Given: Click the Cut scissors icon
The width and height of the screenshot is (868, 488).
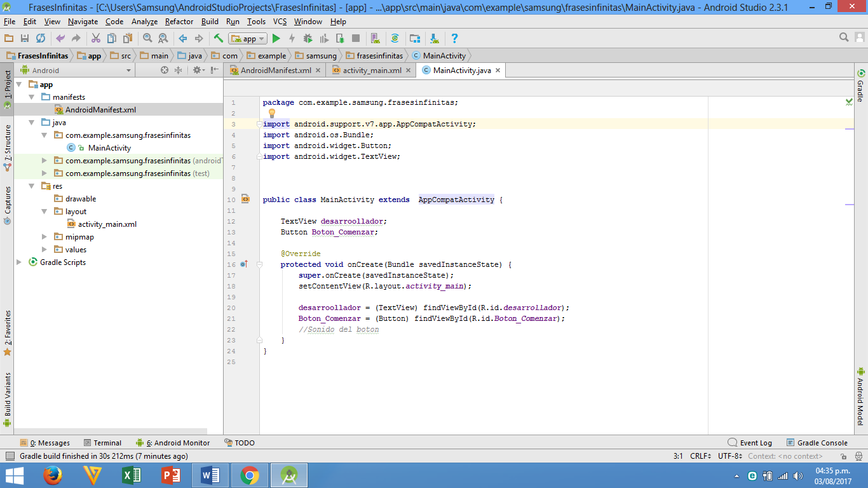Looking at the screenshot, I should tap(96, 39).
